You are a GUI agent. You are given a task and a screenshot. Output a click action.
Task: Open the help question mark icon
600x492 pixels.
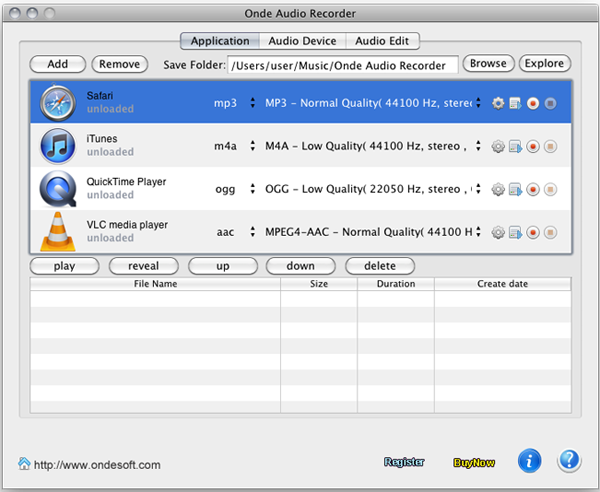tap(569, 461)
